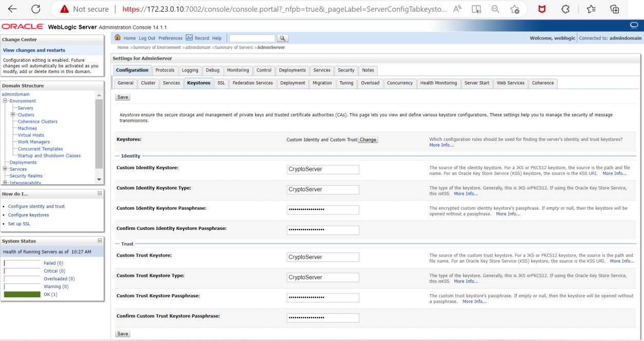The width and height of the screenshot is (644, 341).
Task: Collapse the System Status panel
Action: 100,241
